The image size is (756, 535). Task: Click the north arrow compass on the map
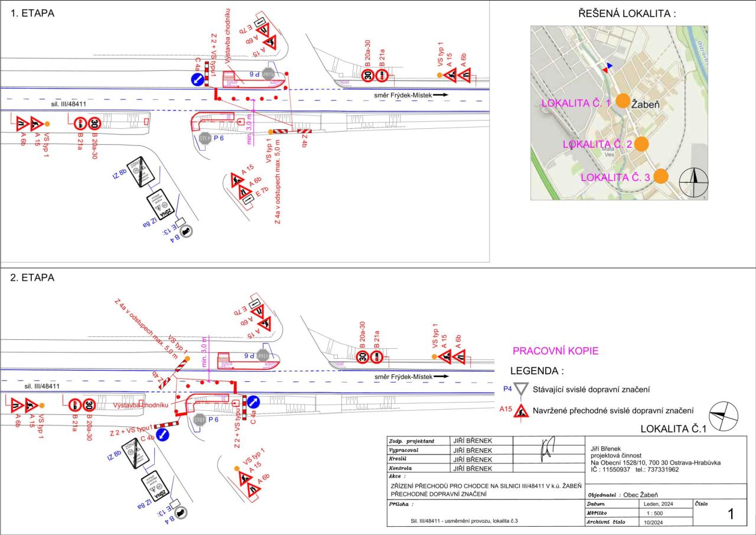click(x=693, y=183)
